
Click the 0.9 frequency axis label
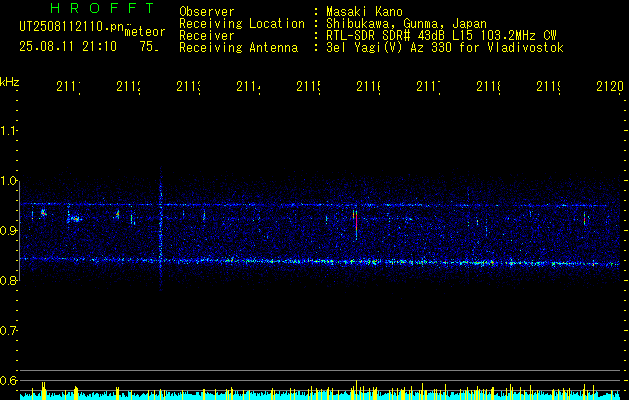pyautogui.click(x=8, y=230)
